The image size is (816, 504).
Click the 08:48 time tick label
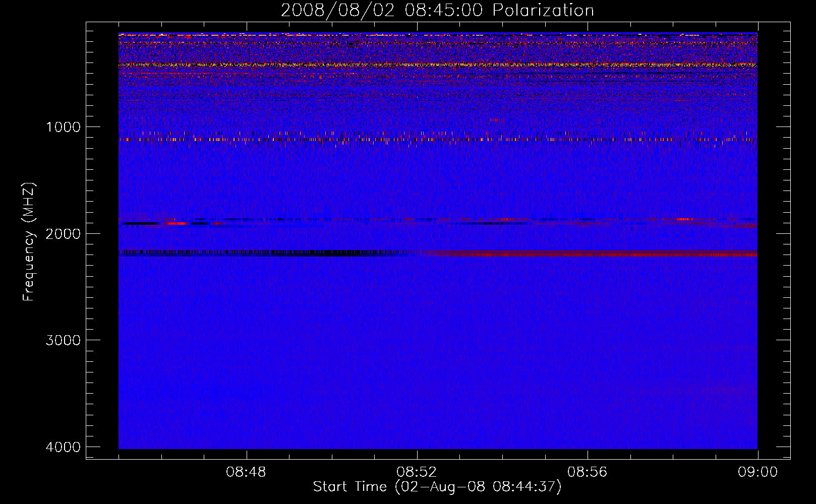pos(246,472)
